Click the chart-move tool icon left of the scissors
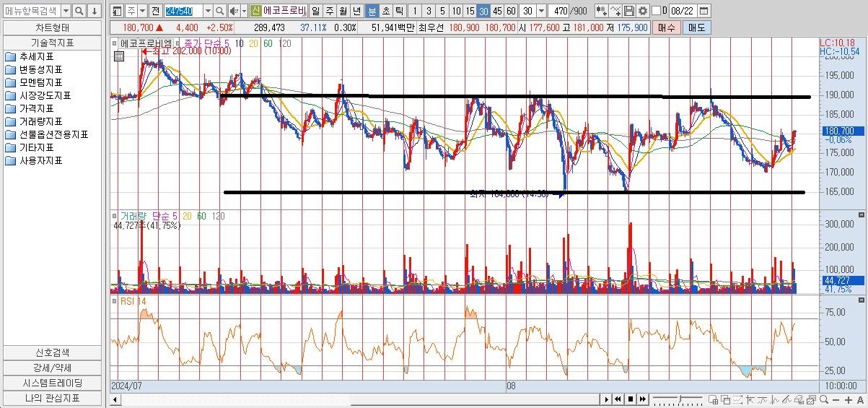Image resolution: width=868 pixels, height=408 pixels. coord(602,11)
